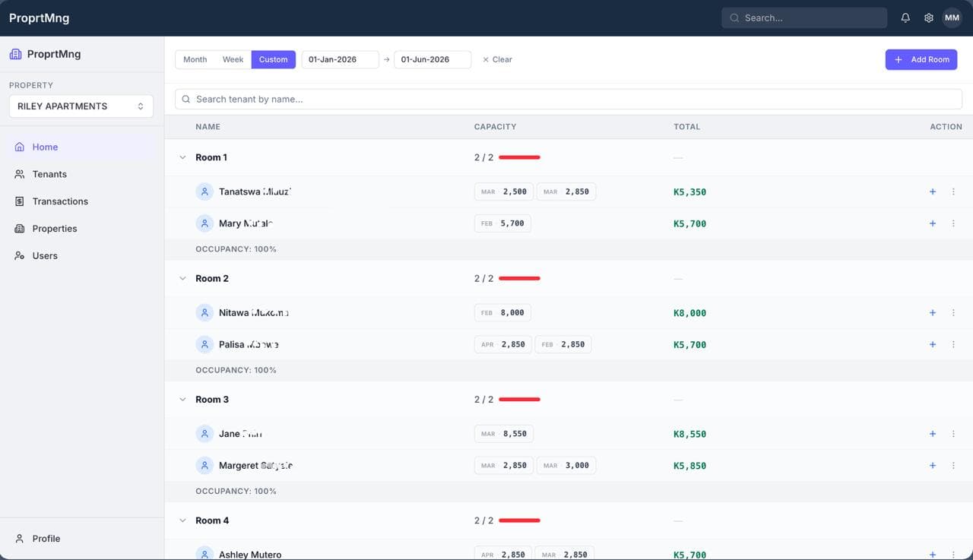Click Tanatswa's MAR 2,500 payment chip
Screen dimensions: 973x560
click(504, 191)
